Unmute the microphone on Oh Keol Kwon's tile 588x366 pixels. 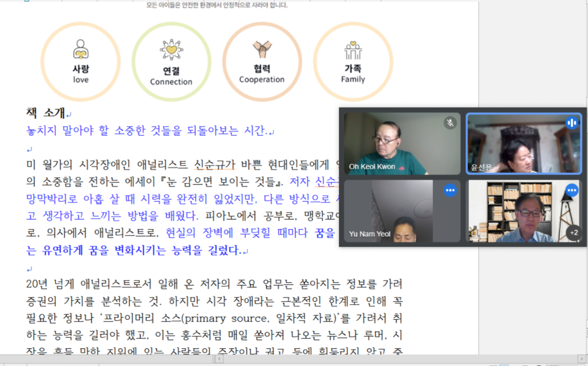pos(450,122)
